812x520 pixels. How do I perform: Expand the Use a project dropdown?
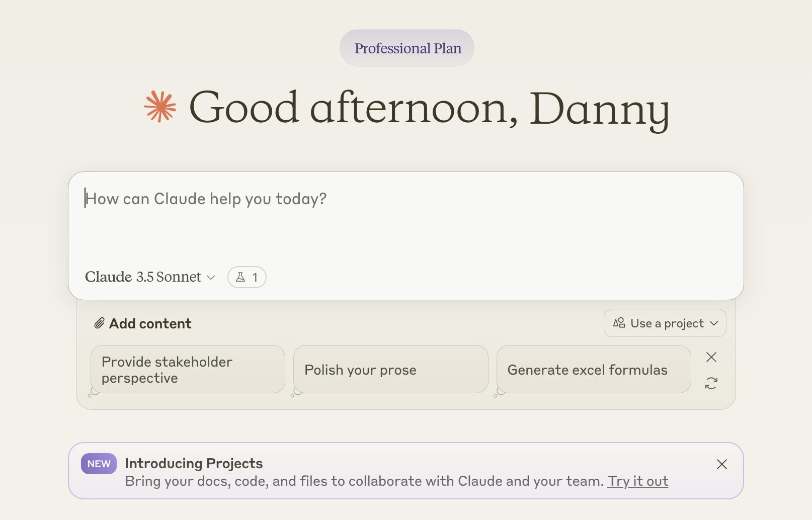665,323
